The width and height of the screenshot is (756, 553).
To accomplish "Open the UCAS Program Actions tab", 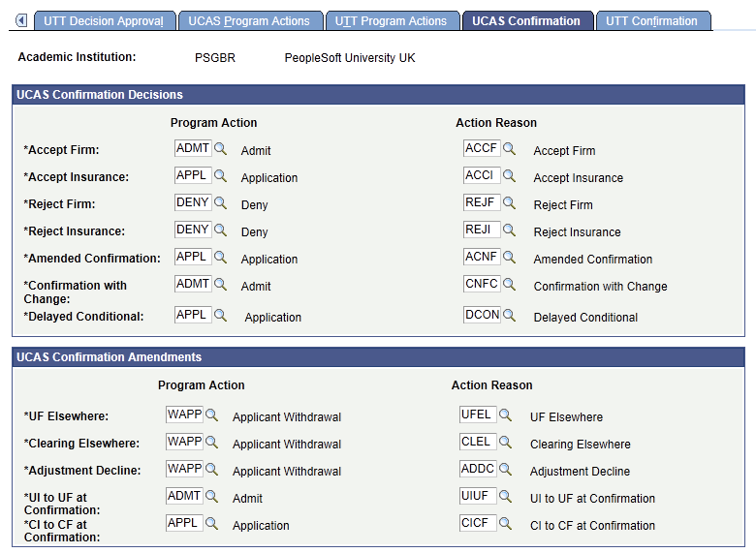I will coord(249,20).
